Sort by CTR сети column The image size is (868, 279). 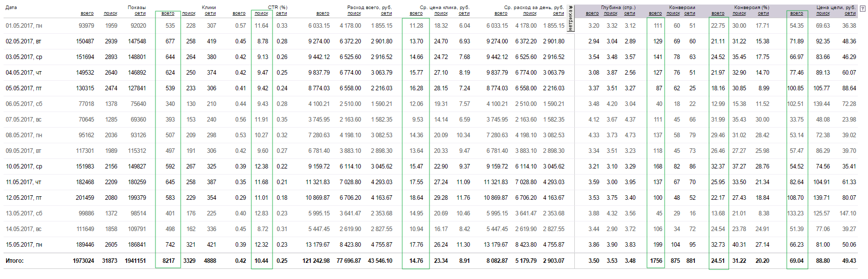click(282, 14)
